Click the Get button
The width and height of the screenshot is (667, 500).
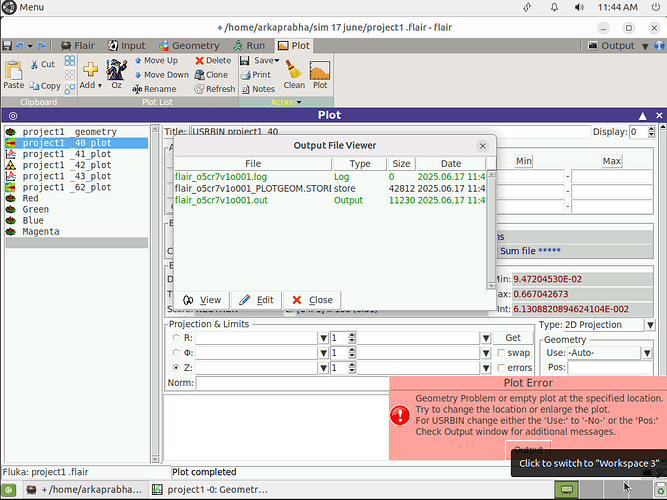pos(513,338)
